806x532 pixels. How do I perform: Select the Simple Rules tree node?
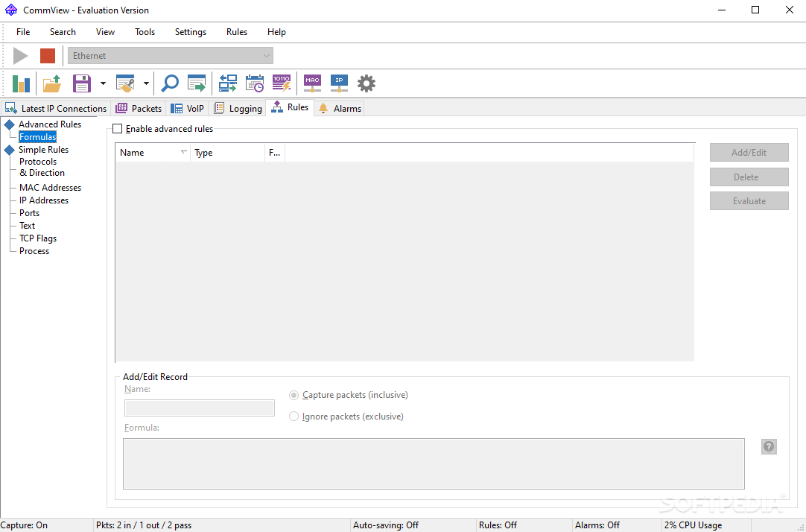click(44, 150)
